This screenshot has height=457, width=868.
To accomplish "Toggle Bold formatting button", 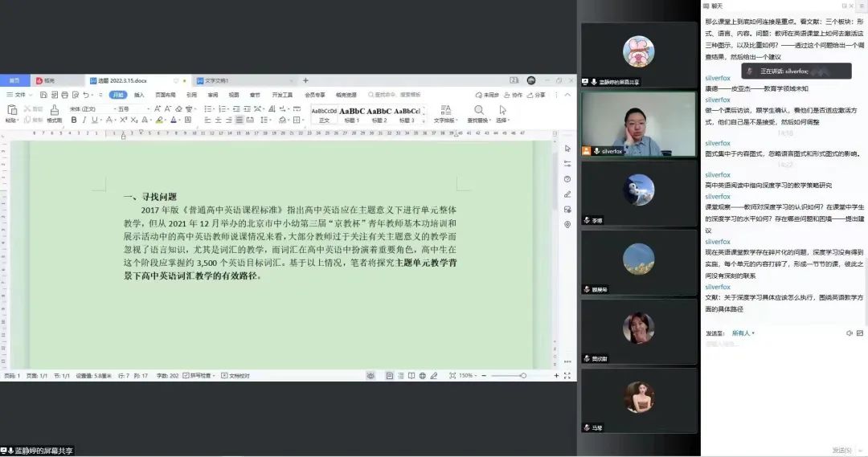I will pyautogui.click(x=74, y=120).
